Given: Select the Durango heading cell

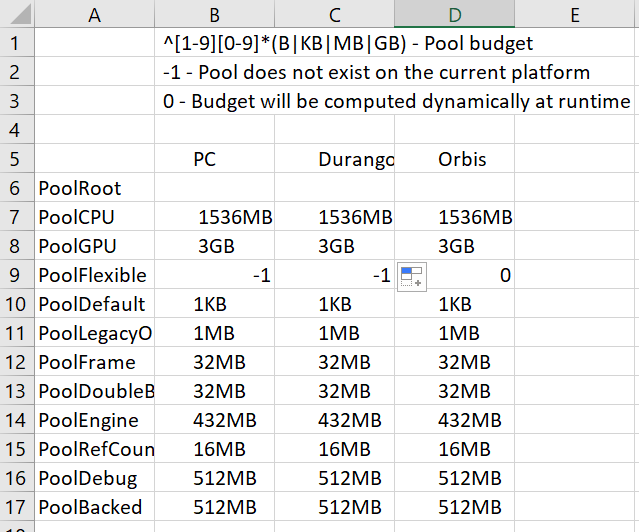Looking at the screenshot, I should click(335, 159).
